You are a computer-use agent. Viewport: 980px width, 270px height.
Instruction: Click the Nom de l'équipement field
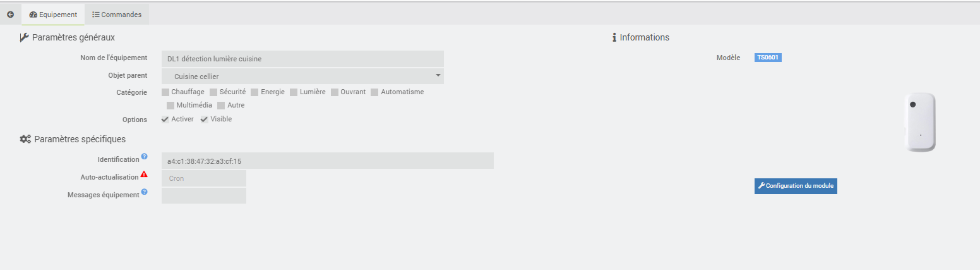[x=302, y=59]
